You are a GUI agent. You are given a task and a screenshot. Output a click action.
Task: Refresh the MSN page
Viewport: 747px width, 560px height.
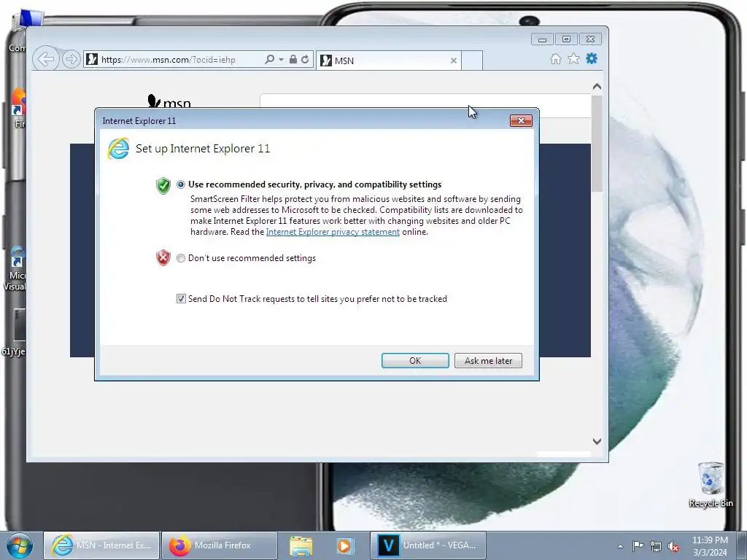click(305, 59)
